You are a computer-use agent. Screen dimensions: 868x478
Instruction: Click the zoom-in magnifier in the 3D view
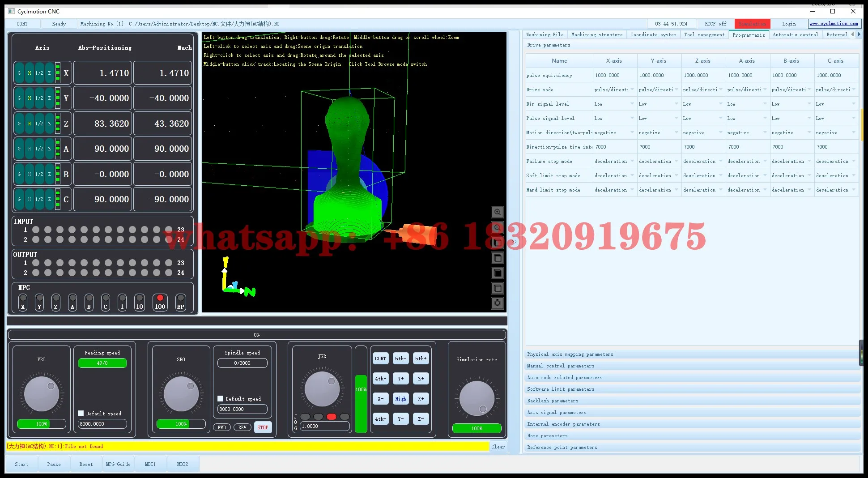pos(497,212)
